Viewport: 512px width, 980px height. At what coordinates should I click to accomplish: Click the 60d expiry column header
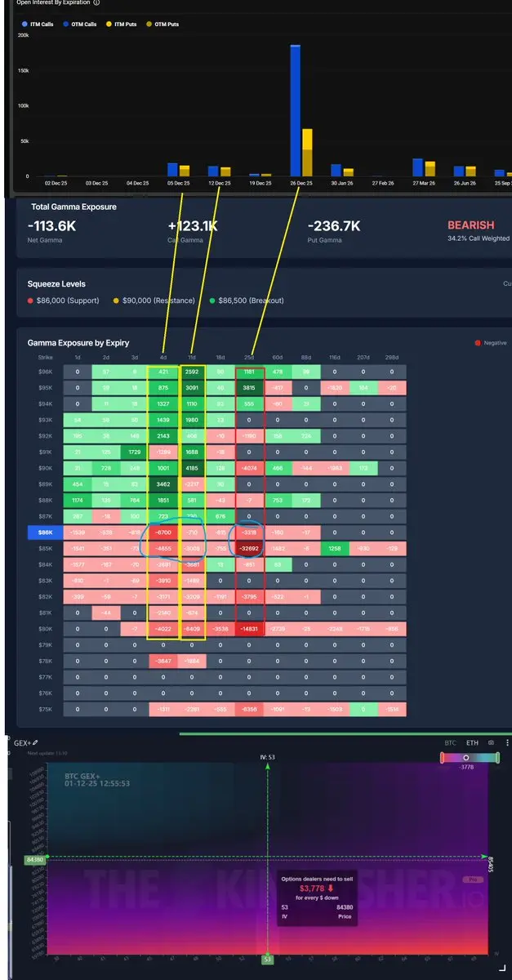(x=278, y=358)
